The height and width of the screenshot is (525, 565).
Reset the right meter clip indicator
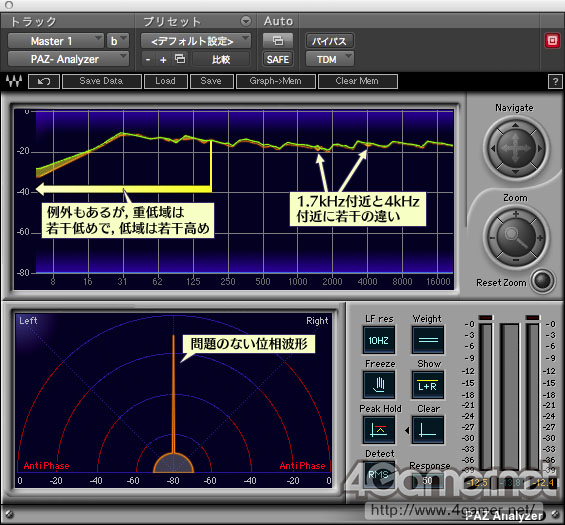[533, 317]
